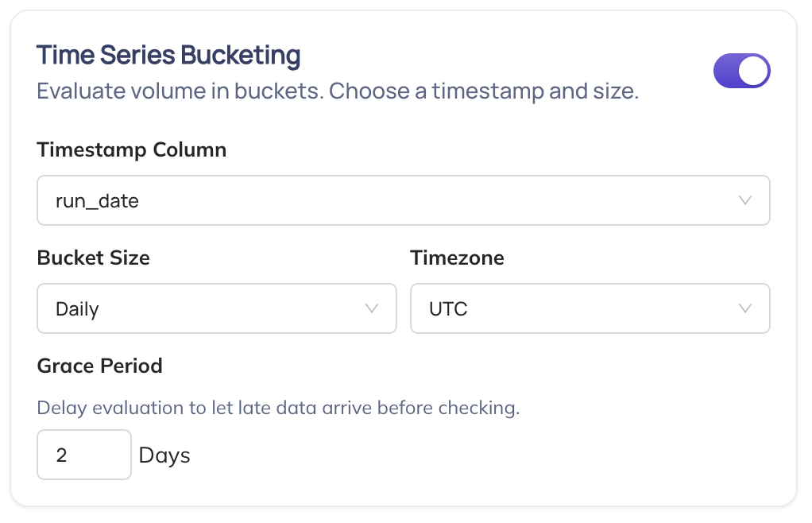Focus the Grace Period number input
812x523 pixels.
point(84,455)
